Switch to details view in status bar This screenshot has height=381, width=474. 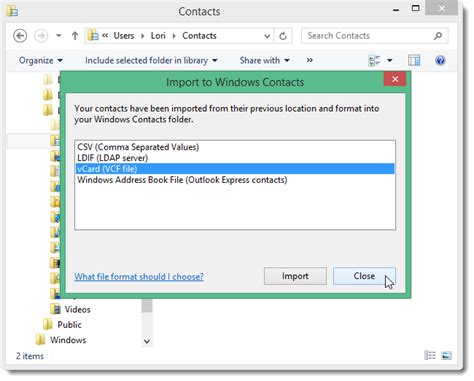click(430, 355)
